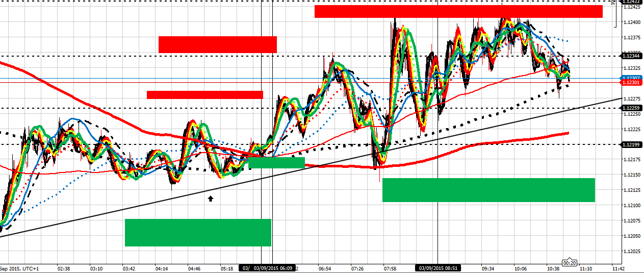The height and width of the screenshot is (273, 644).
Task: Click the black up-arrow marker below the trend line
Action: click(x=210, y=198)
